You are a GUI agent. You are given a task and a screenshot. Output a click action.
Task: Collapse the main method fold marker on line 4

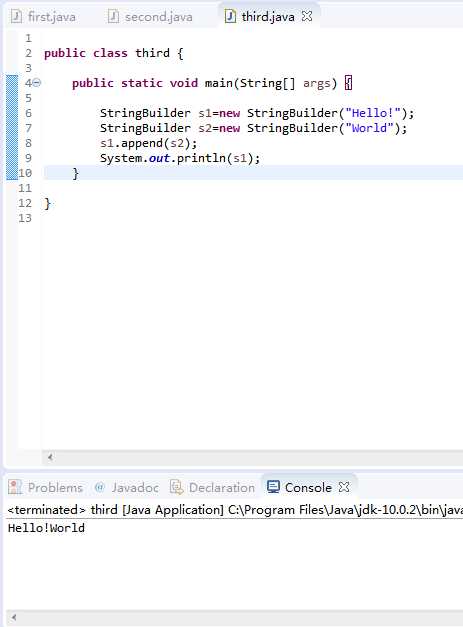(36, 83)
